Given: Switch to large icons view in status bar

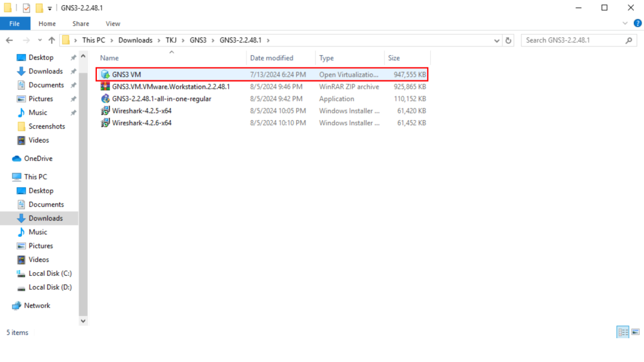Looking at the screenshot, I should 635,332.
